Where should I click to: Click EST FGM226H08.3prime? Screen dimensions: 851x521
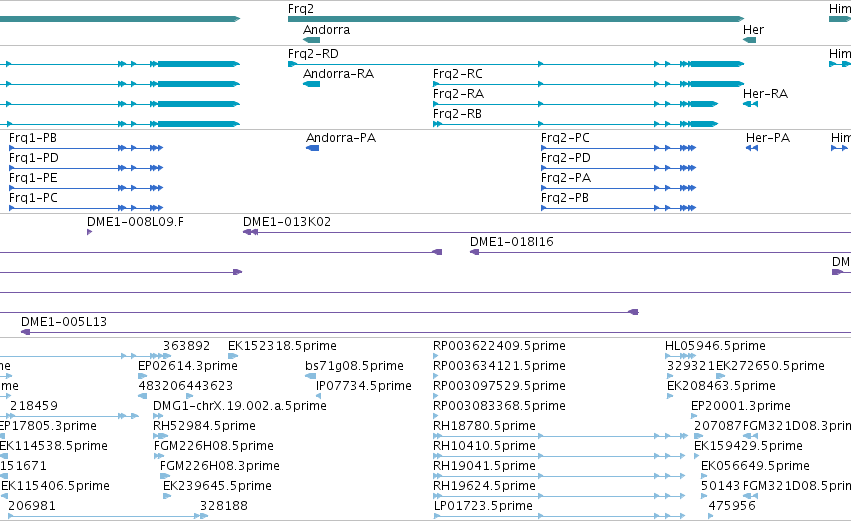pyautogui.click(x=220, y=467)
